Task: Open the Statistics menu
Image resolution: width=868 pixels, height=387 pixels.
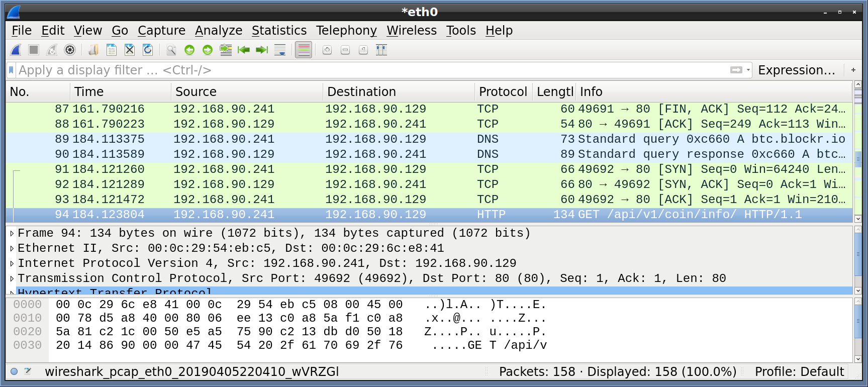Action: (279, 31)
